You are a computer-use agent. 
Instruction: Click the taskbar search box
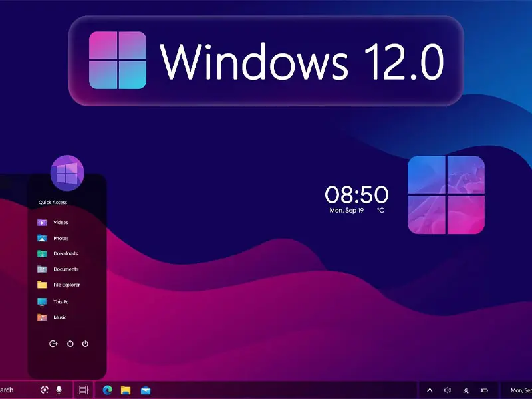(x=36, y=390)
